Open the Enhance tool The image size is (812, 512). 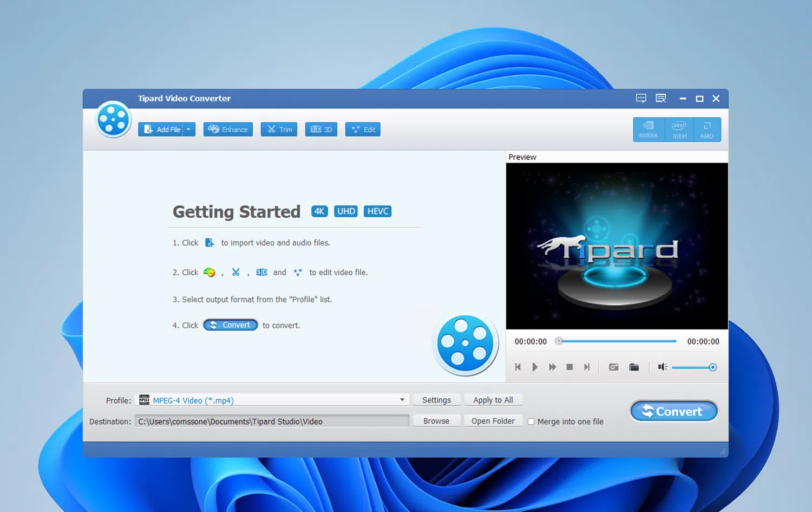pos(228,129)
